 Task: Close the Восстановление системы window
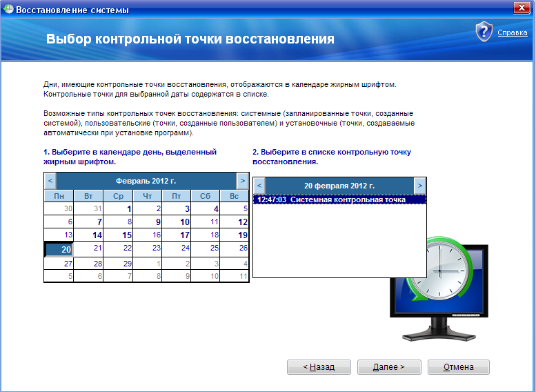[x=522, y=8]
